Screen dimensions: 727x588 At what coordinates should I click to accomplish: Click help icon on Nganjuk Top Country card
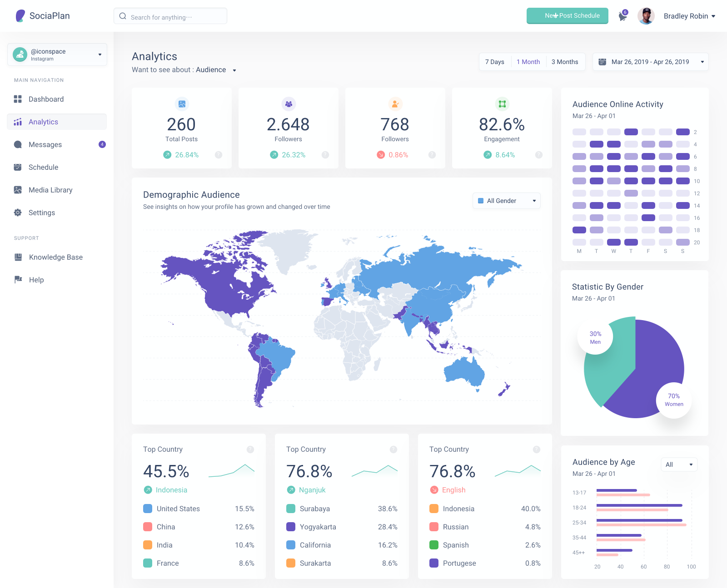[x=393, y=450]
